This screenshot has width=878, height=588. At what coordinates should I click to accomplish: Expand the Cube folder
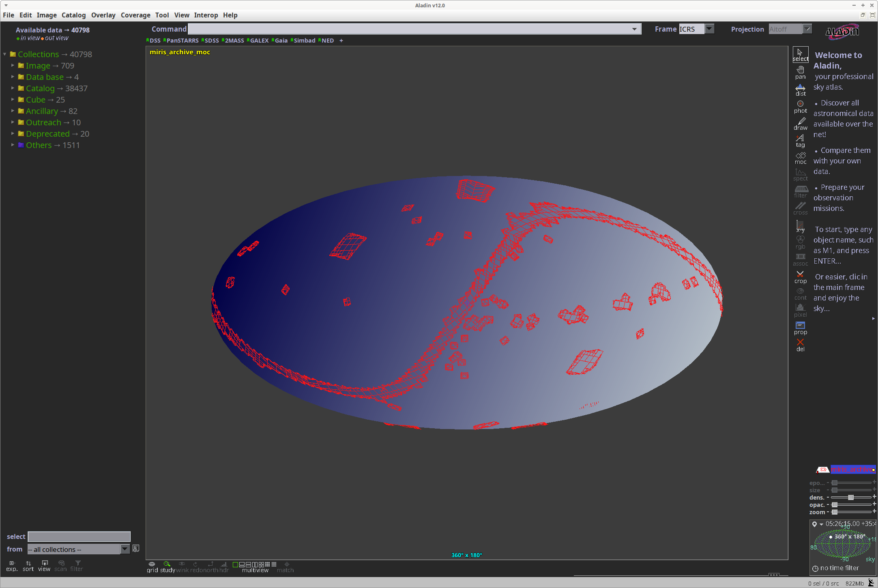coord(13,99)
